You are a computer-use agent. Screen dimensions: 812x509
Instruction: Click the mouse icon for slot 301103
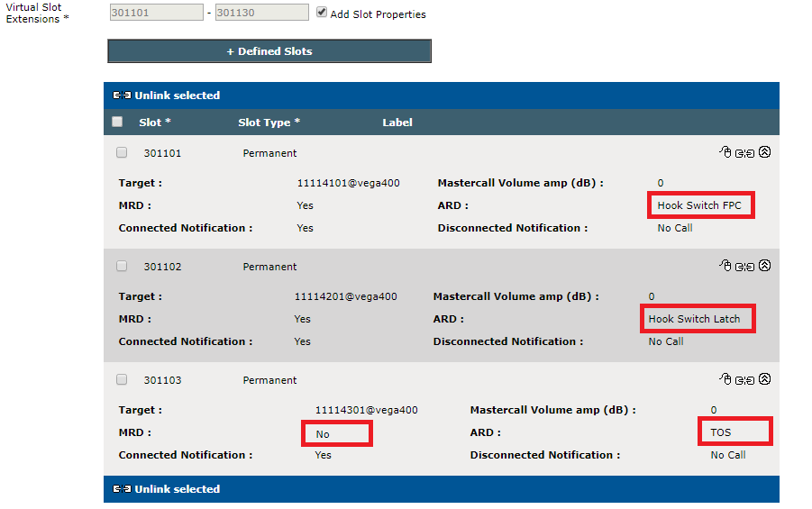[725, 379]
